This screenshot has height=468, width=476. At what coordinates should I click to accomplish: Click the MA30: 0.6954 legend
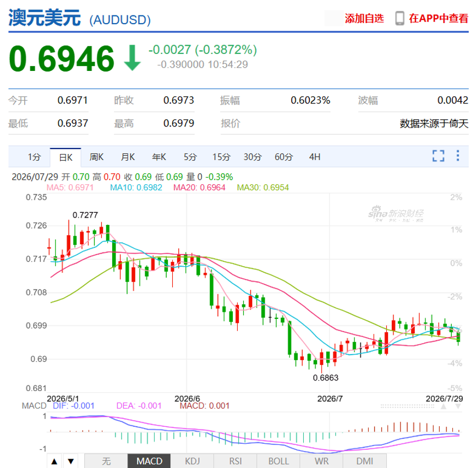click(263, 188)
